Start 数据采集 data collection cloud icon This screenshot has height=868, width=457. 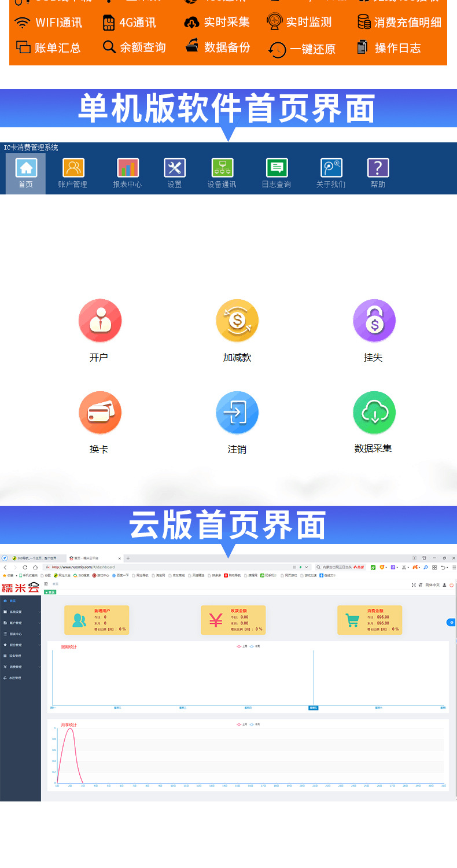coord(374,413)
